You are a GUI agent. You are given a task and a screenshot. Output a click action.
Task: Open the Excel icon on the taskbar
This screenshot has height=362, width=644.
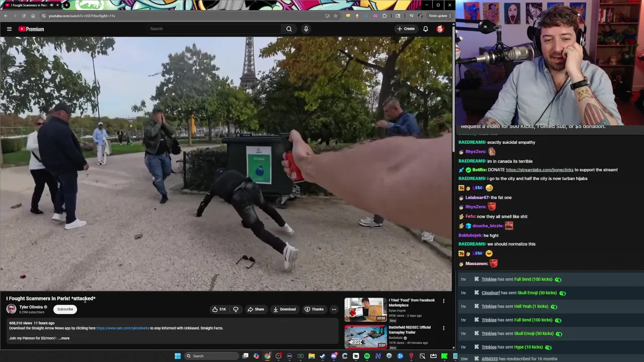click(300, 356)
